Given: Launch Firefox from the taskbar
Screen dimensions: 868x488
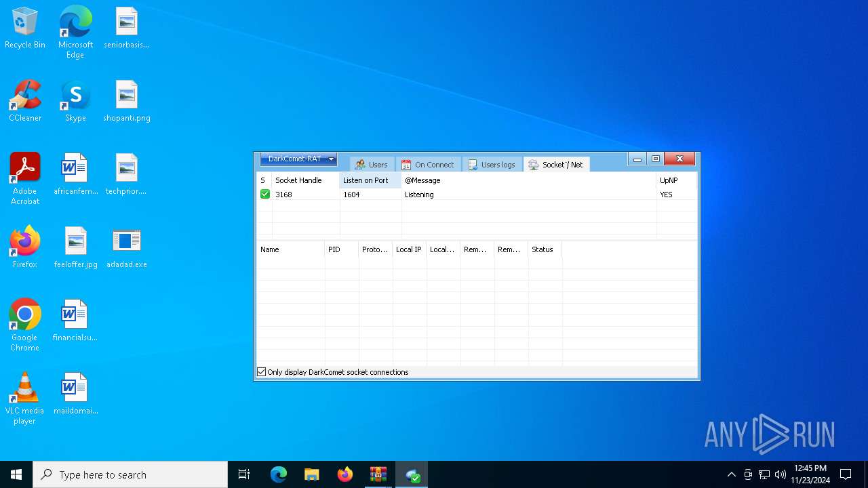Looking at the screenshot, I should pyautogui.click(x=344, y=474).
